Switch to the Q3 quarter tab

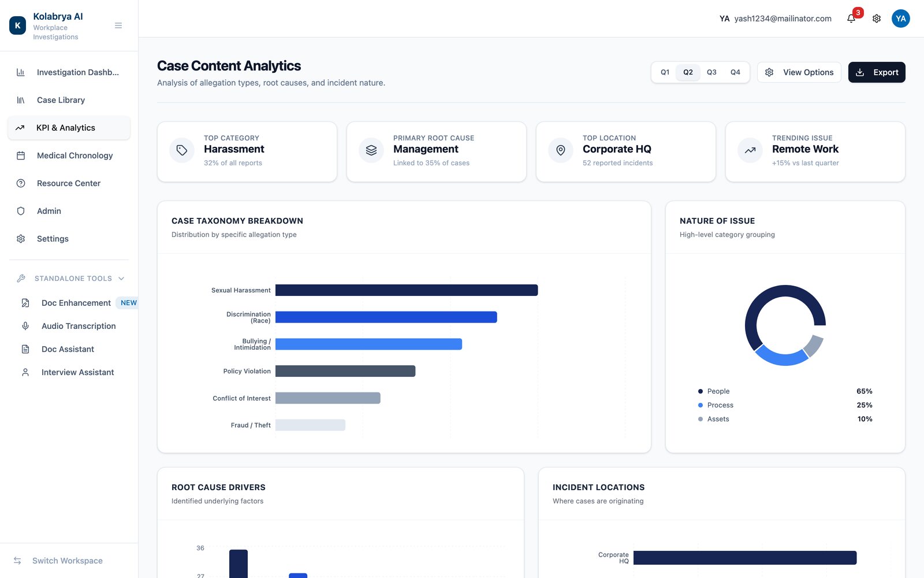pos(711,72)
